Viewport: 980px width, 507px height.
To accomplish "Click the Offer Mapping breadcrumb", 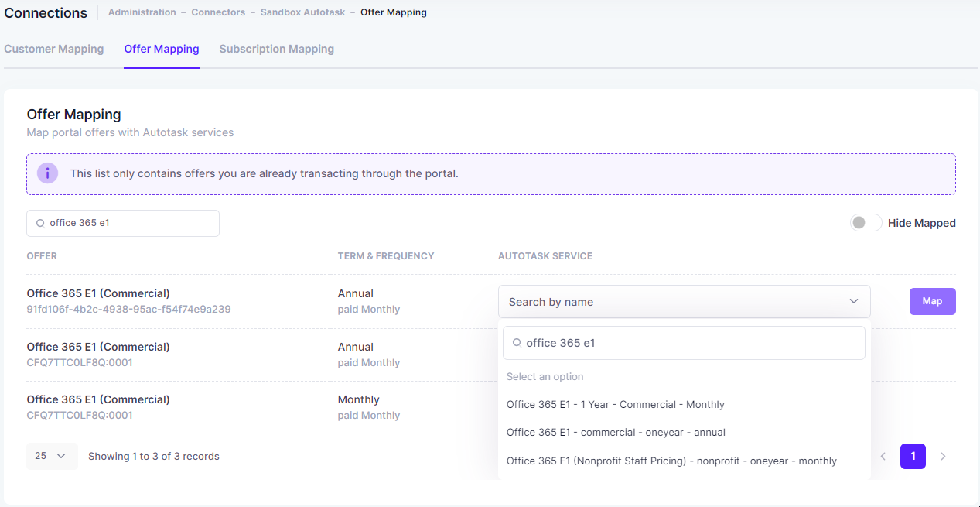I will (x=393, y=12).
